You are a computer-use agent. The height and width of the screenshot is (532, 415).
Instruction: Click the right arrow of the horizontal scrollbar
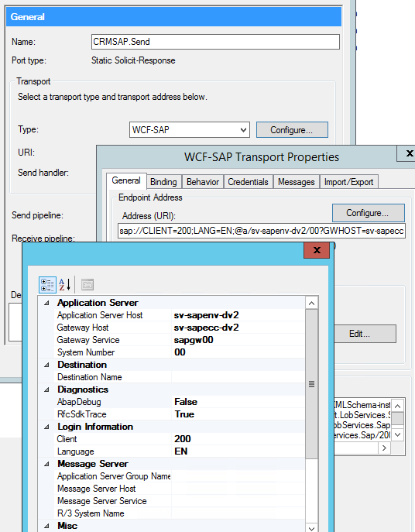click(384, 448)
